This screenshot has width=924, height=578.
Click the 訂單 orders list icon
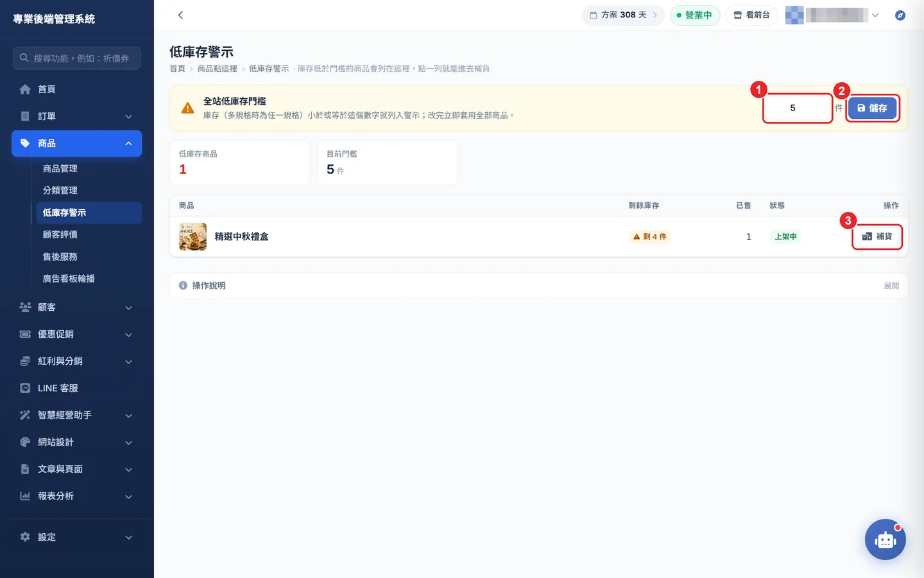[25, 116]
